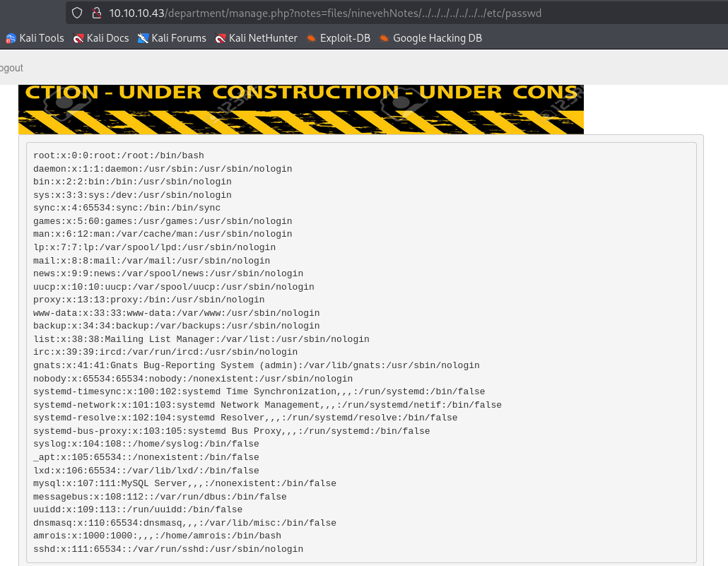
Task: Click the news:x:9:9 line
Action: 168,273
